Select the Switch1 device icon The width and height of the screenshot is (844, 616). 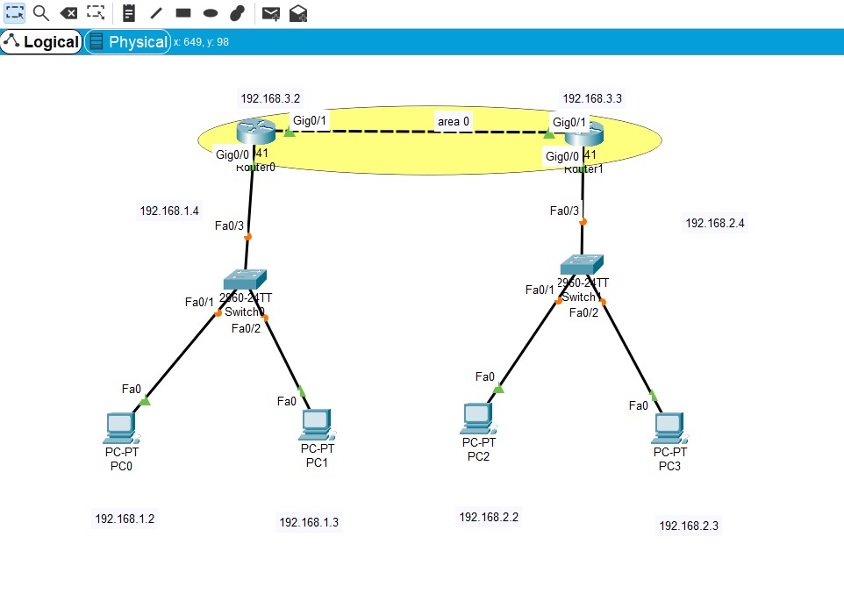(582, 265)
